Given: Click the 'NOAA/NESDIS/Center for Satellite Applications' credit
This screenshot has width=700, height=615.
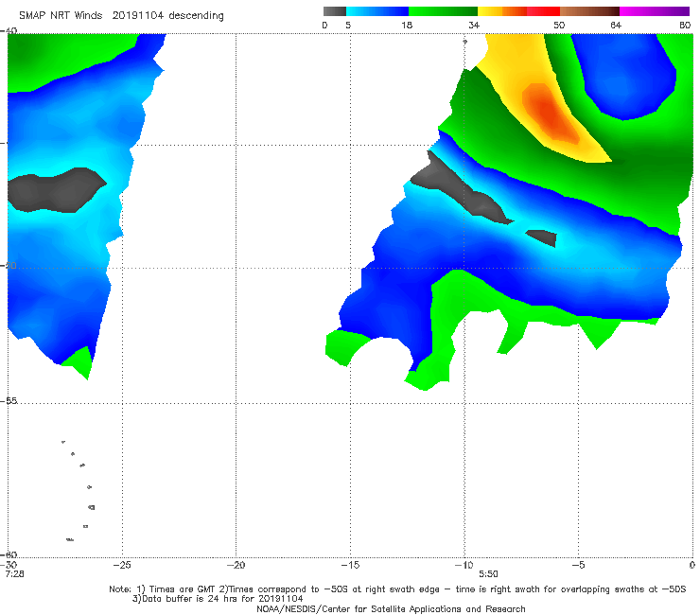Looking at the screenshot, I should (x=391, y=608).
